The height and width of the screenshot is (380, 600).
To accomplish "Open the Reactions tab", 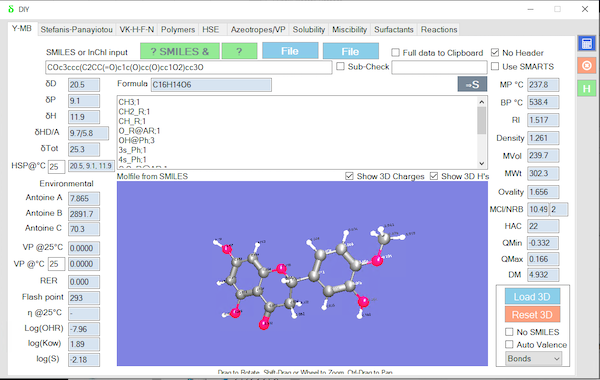I will (439, 29).
